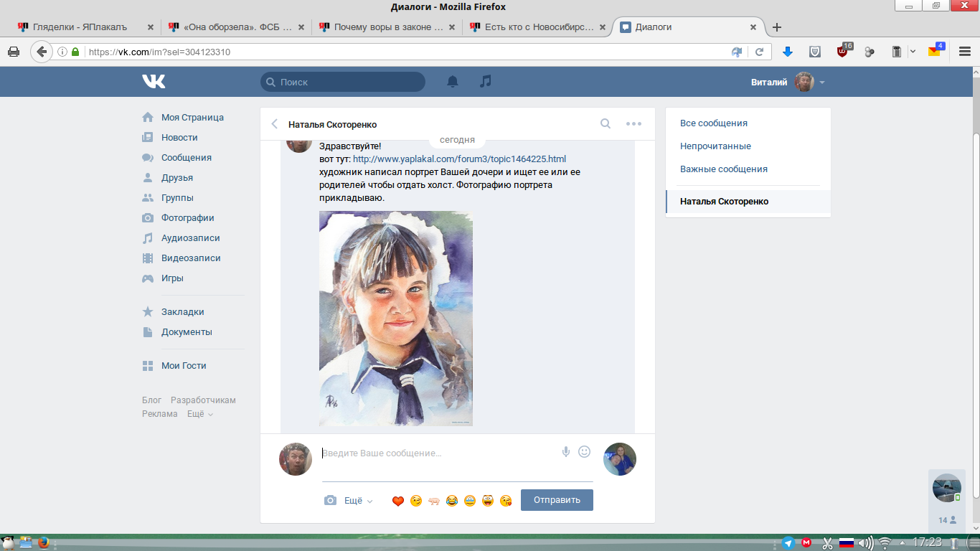This screenshot has height=551, width=980.
Task: Click the print icon in Firefox toolbar
Action: 13,52
